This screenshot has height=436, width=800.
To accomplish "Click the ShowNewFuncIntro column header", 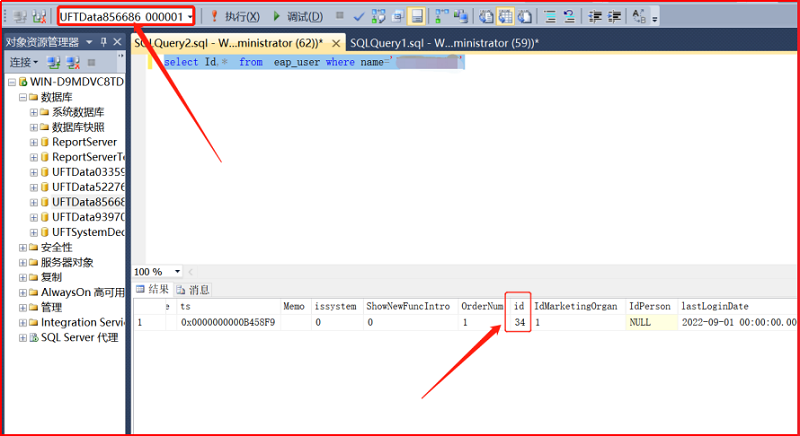I will (x=410, y=306).
